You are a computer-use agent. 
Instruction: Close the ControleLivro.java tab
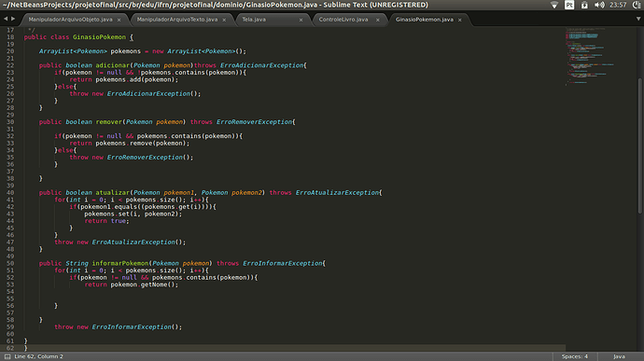(x=378, y=20)
